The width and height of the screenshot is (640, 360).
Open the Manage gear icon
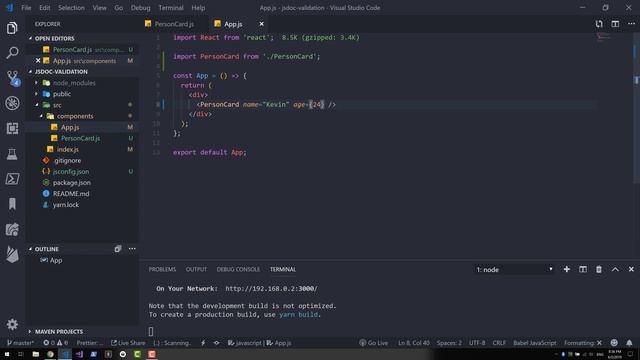(12, 324)
